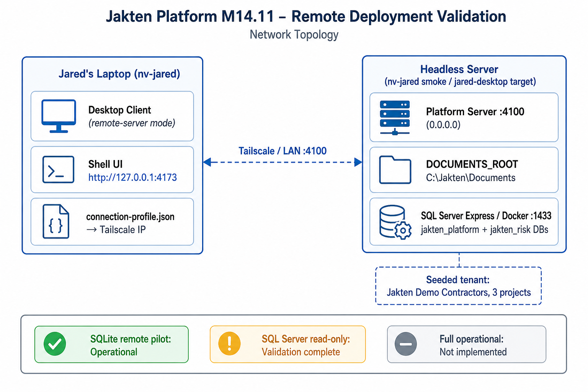
Task: Click the Network Topology subtitle
Action: pyautogui.click(x=294, y=34)
